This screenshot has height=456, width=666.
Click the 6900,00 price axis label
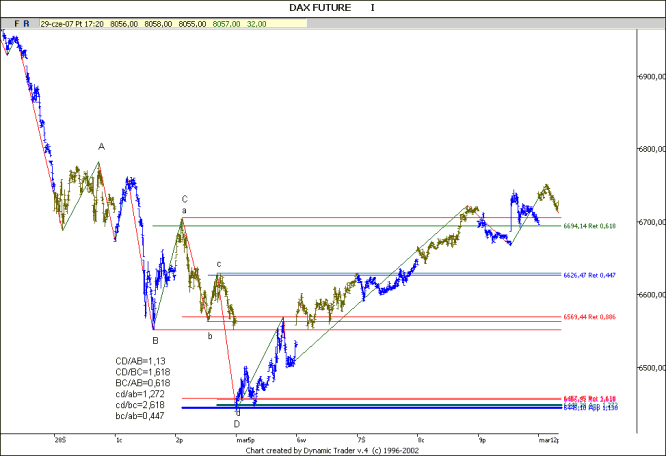pos(650,77)
